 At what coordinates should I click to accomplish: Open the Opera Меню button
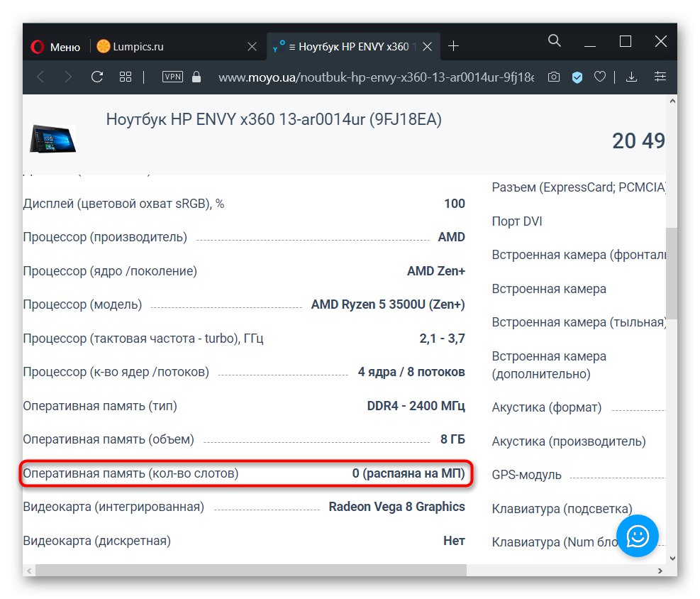pos(56,47)
